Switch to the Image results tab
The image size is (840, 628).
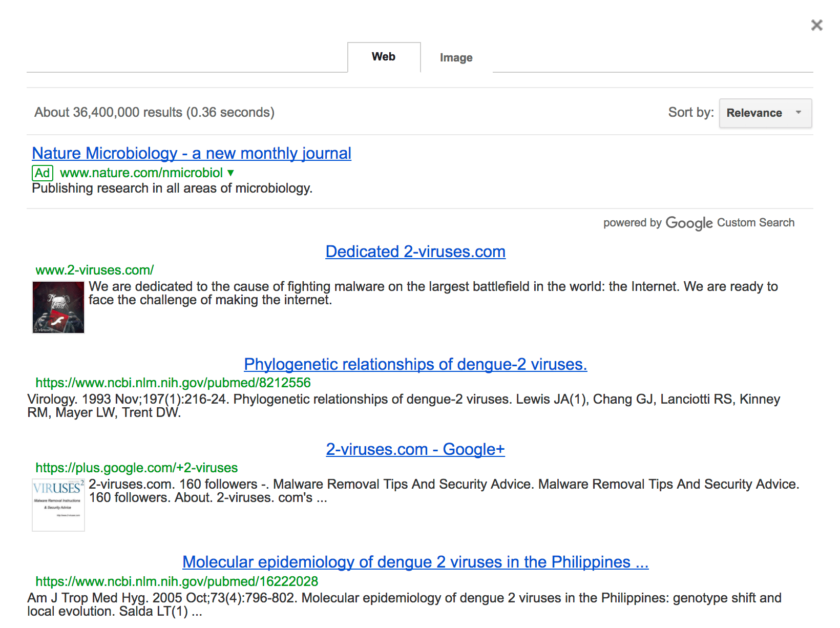[455, 57]
